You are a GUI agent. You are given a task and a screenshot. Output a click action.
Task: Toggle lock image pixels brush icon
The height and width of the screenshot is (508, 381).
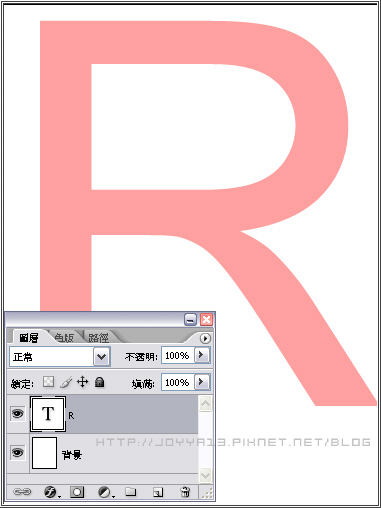click(66, 382)
